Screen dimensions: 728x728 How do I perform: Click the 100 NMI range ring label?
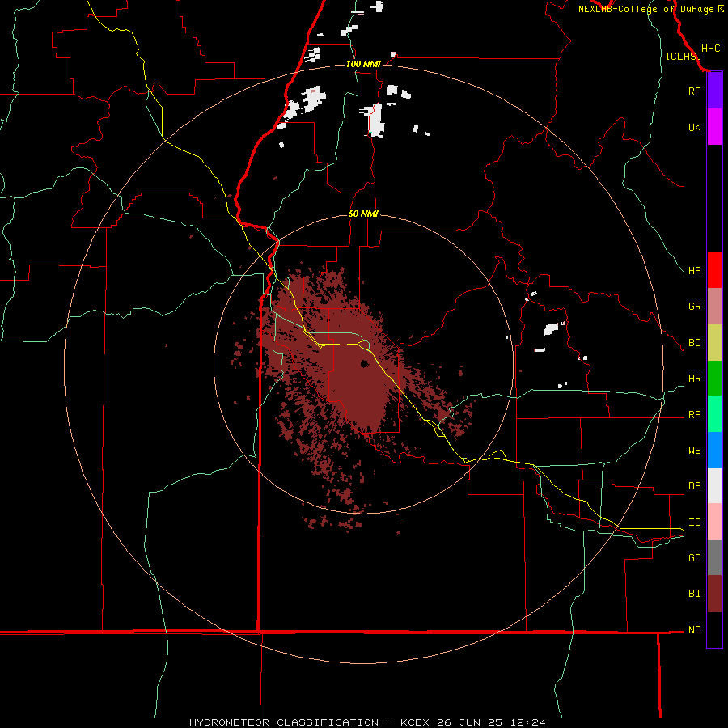[x=363, y=64]
